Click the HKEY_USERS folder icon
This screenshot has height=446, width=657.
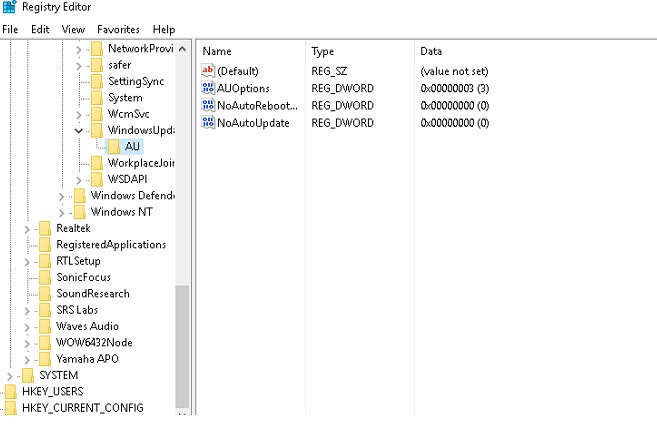point(10,392)
